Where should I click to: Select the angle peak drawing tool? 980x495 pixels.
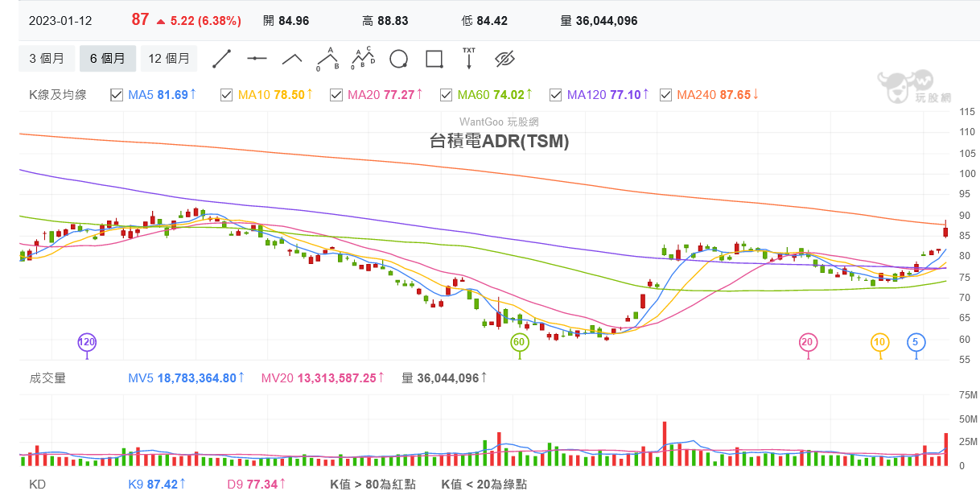[x=292, y=59]
